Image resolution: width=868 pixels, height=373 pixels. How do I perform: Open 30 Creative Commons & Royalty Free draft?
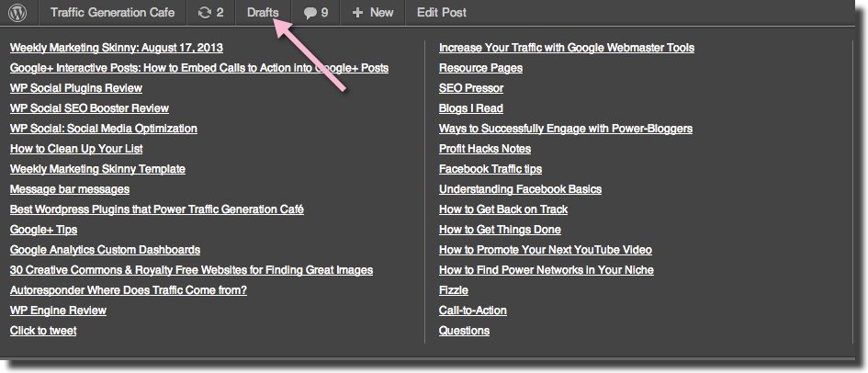(192, 270)
